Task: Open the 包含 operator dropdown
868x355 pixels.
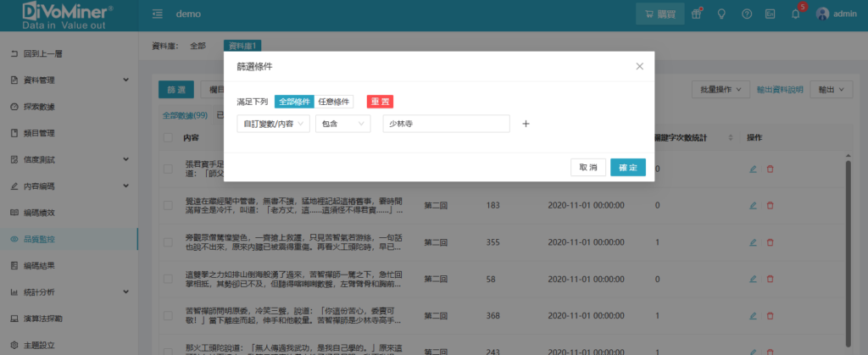Action: tap(342, 124)
